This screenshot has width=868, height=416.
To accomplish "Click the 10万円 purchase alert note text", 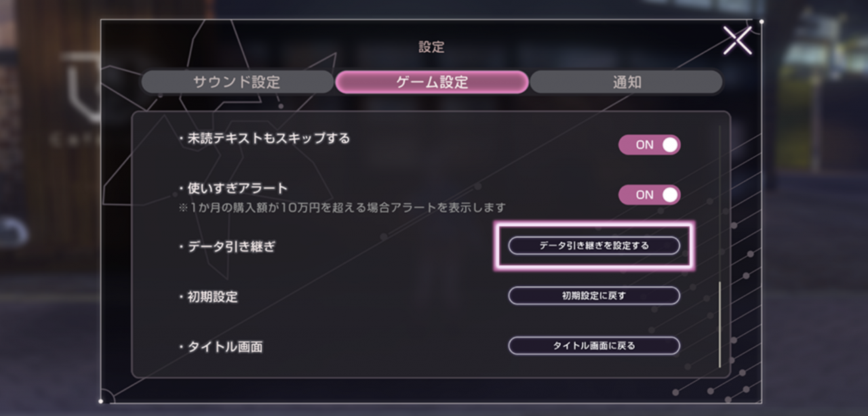I will tap(342, 207).
